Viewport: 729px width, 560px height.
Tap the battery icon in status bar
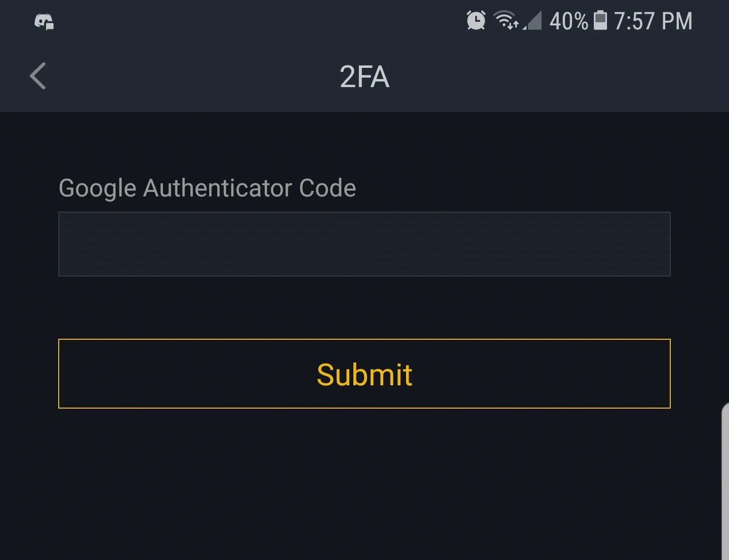point(600,21)
